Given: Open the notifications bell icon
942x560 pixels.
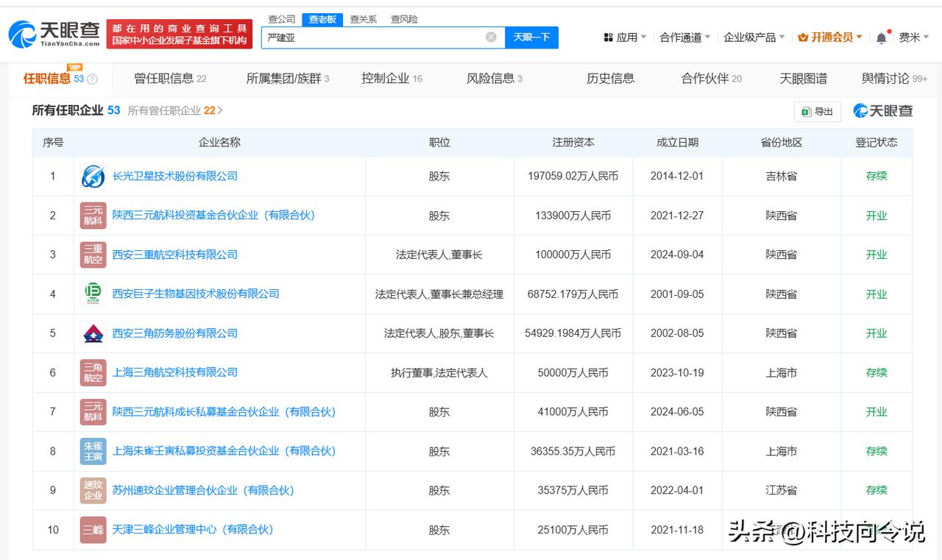Looking at the screenshot, I should [x=881, y=38].
